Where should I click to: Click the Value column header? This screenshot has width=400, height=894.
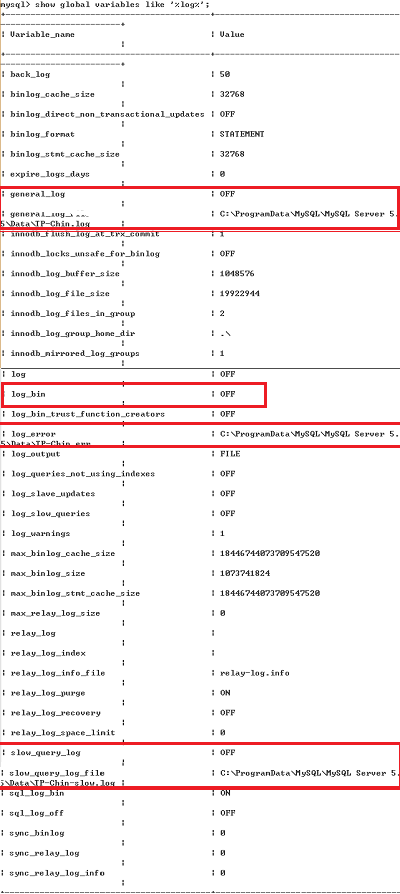232,35
